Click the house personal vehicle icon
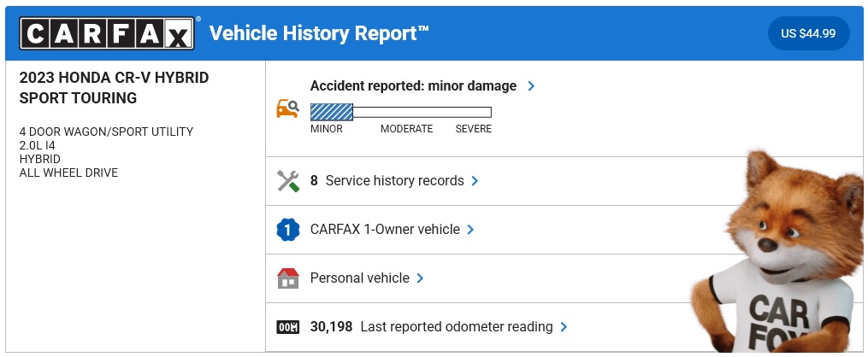The height and width of the screenshot is (357, 868). tap(288, 278)
